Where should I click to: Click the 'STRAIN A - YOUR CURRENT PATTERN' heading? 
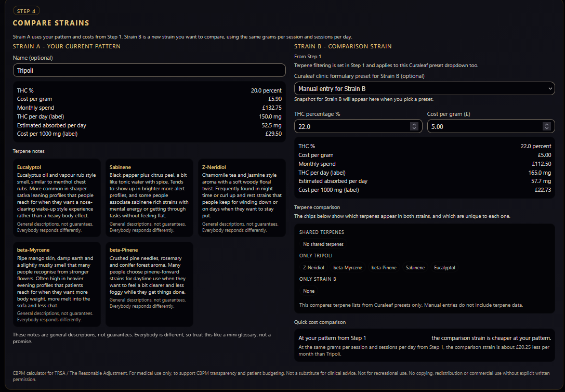click(x=67, y=46)
